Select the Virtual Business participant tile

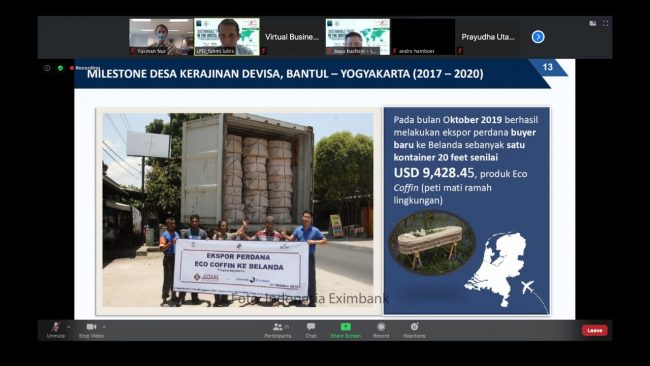point(292,36)
